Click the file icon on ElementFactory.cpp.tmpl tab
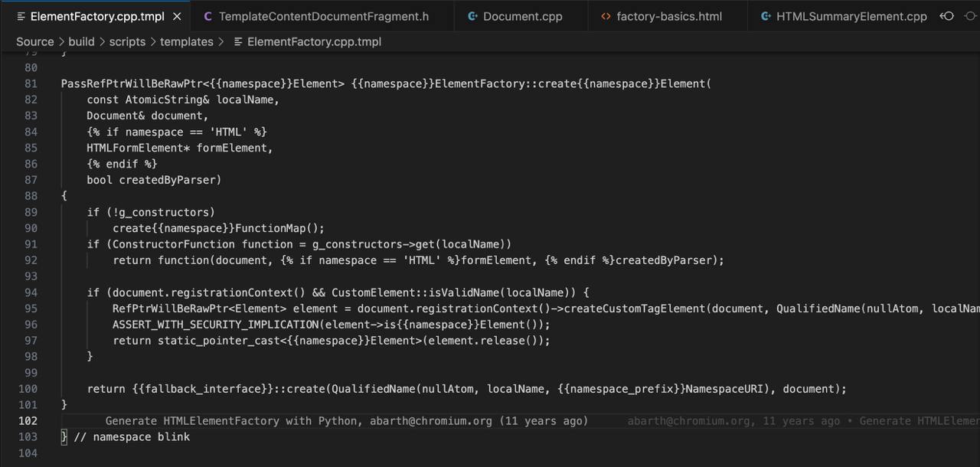Viewport: 980px width, 467px height. [x=21, y=16]
